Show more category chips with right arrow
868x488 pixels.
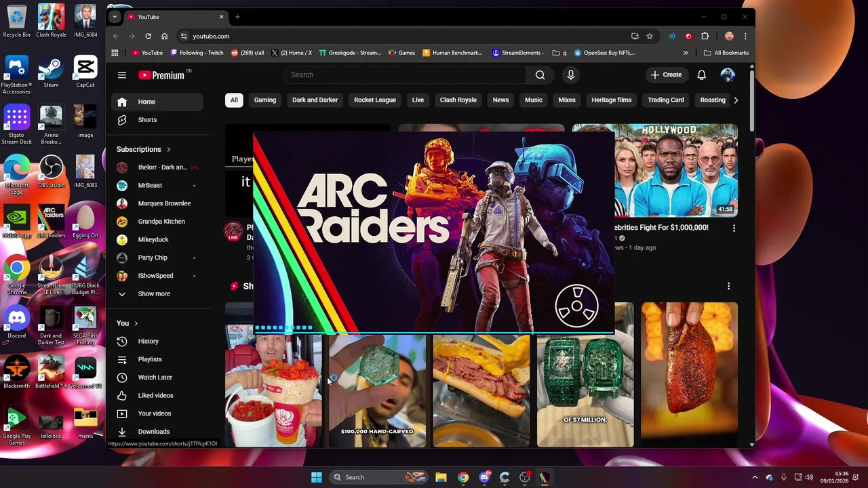pyautogui.click(x=736, y=100)
